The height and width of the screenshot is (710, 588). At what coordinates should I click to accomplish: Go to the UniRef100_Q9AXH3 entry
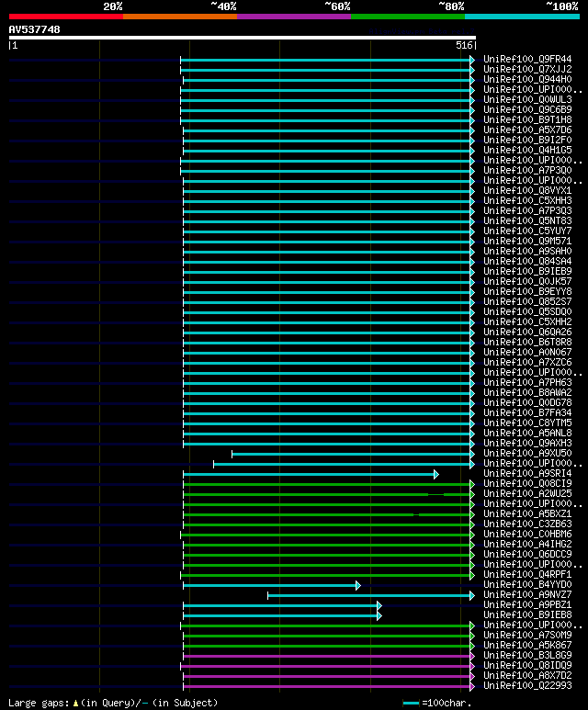pos(527,443)
